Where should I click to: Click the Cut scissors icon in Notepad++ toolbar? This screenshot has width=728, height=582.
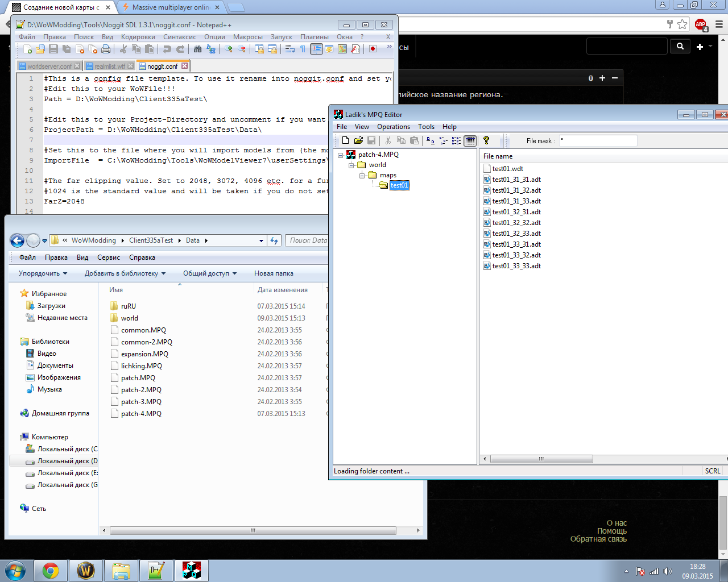[x=122, y=49]
